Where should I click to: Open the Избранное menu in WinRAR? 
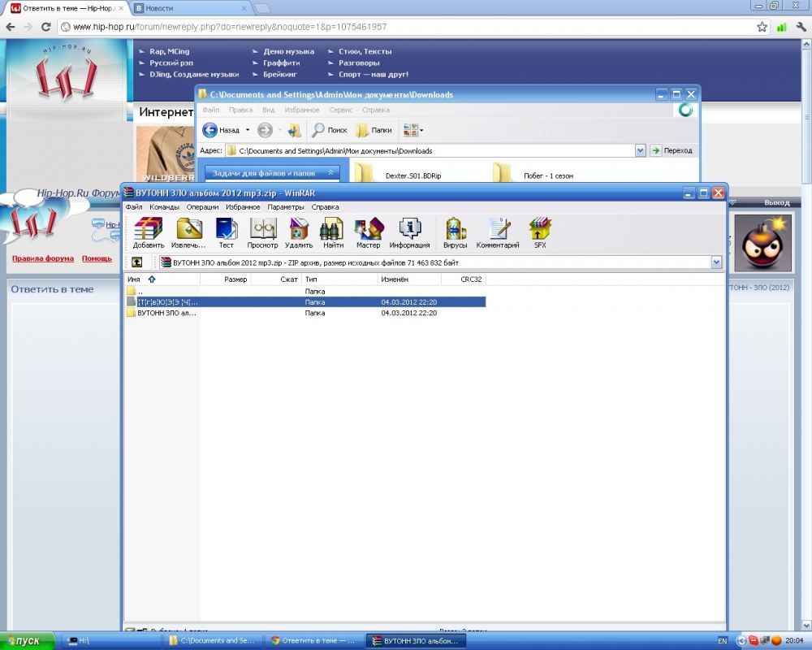tap(243, 207)
